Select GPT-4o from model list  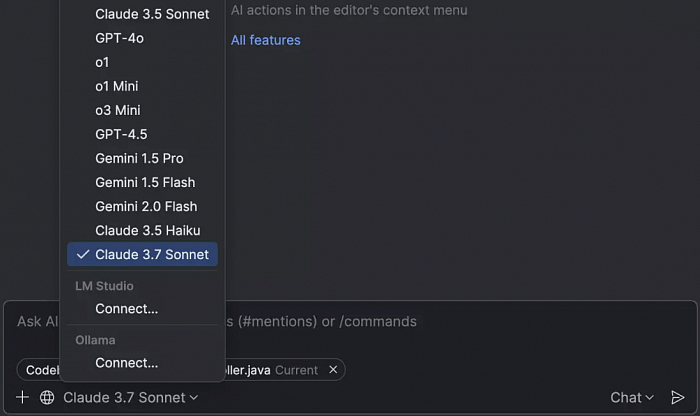(x=142, y=38)
